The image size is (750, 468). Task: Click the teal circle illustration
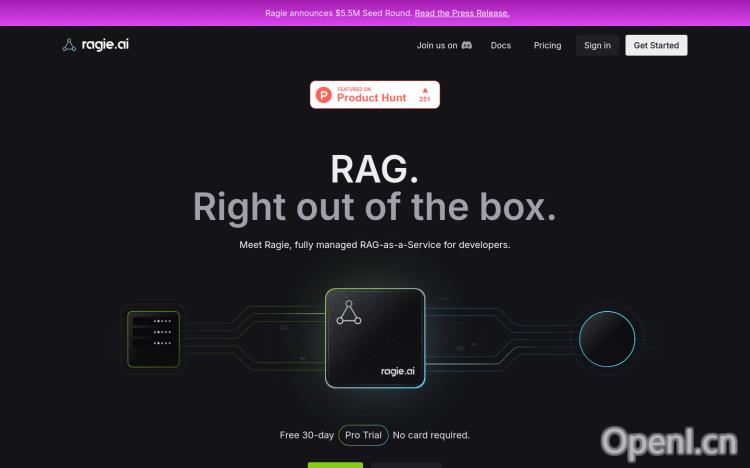point(607,339)
